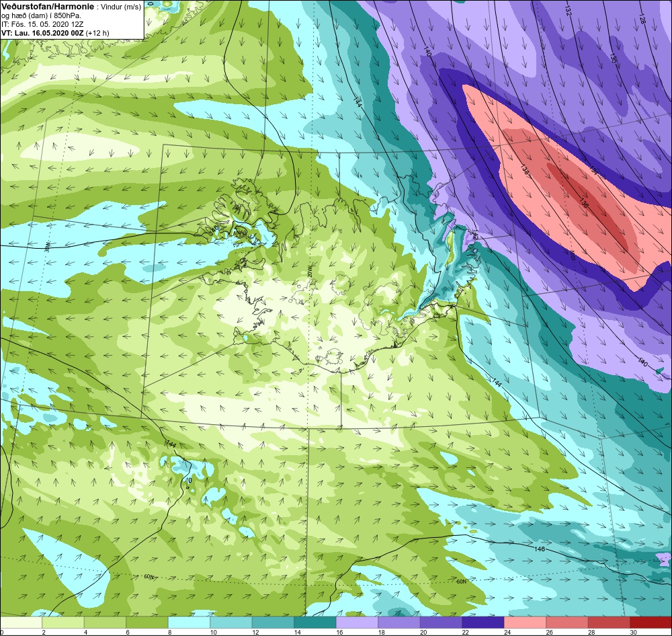Click the 'VT: Lau. 16.05.2020 00Z' valid time
672x636 pixels.
(x=42, y=33)
